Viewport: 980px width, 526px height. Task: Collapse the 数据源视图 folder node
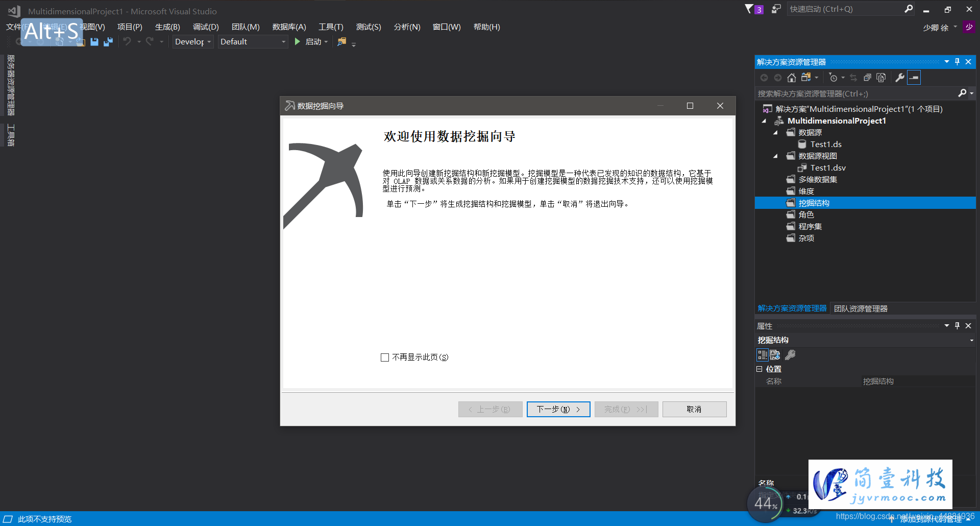point(776,156)
